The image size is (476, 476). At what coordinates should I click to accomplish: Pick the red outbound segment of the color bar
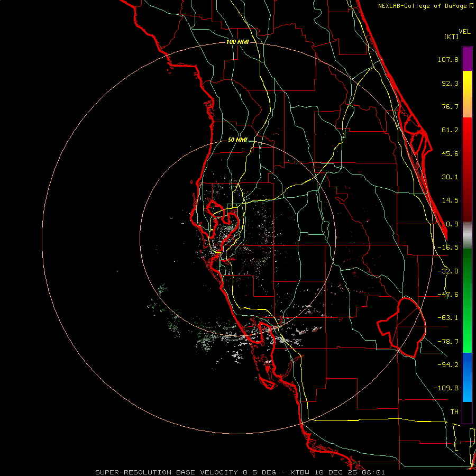click(467, 169)
